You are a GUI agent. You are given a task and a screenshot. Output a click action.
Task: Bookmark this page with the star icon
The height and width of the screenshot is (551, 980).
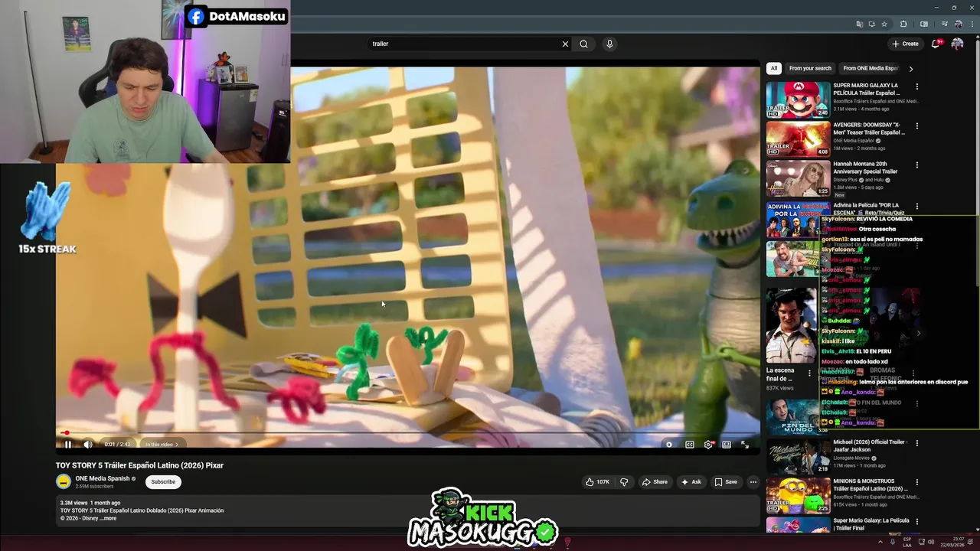tap(884, 24)
